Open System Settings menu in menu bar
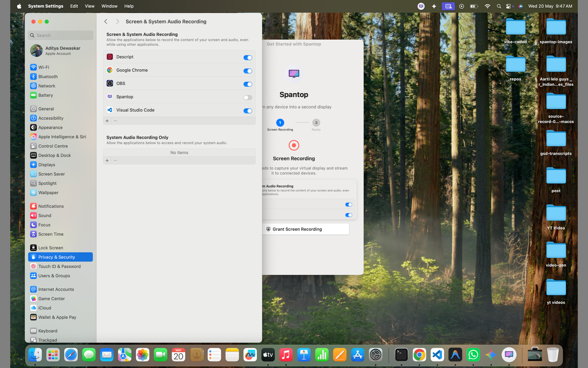The height and width of the screenshot is (368, 588). pos(46,6)
